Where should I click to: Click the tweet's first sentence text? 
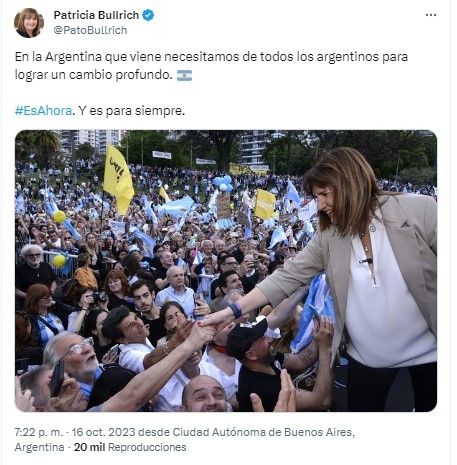pyautogui.click(x=211, y=66)
